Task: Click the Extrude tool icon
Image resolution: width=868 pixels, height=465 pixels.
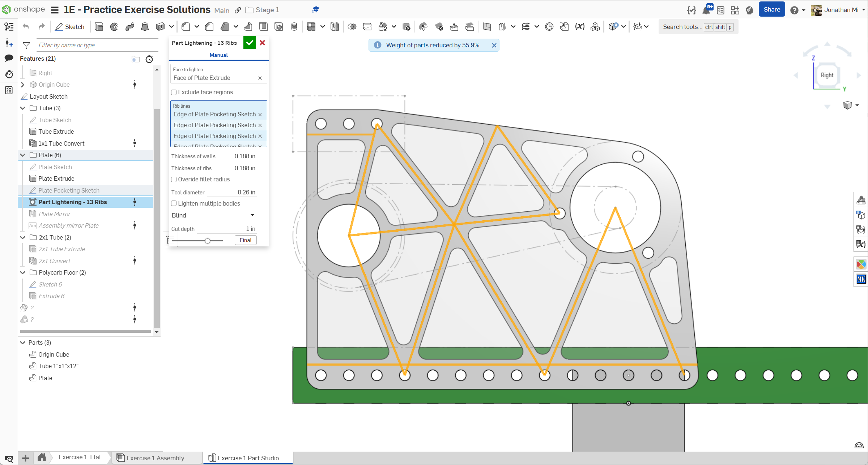Action: [99, 27]
